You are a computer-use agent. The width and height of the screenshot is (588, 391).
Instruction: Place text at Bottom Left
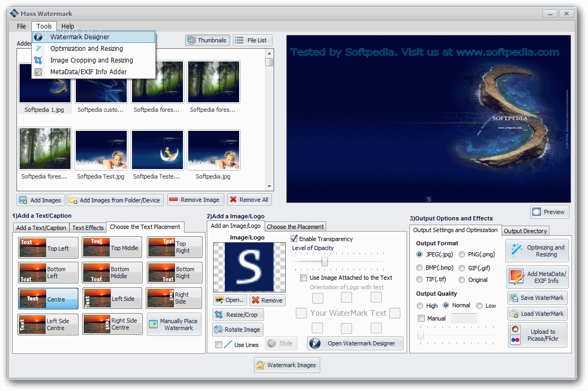(48, 272)
